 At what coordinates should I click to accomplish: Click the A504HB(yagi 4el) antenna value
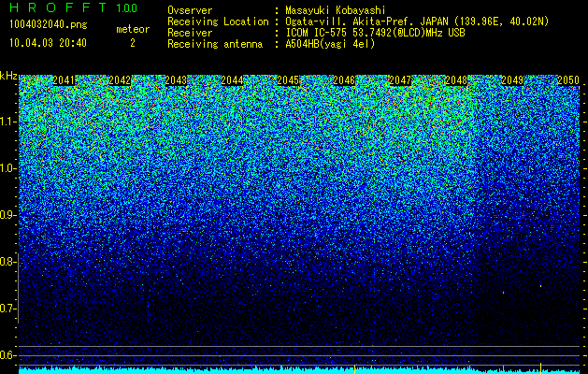tap(330, 44)
